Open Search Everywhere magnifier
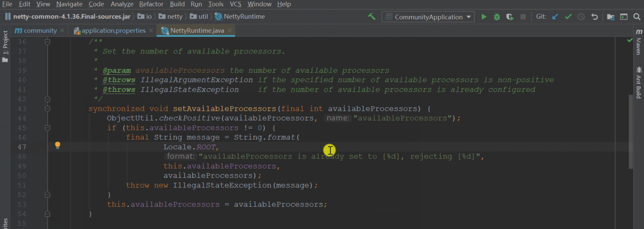This screenshot has width=644, height=229. tap(637, 17)
